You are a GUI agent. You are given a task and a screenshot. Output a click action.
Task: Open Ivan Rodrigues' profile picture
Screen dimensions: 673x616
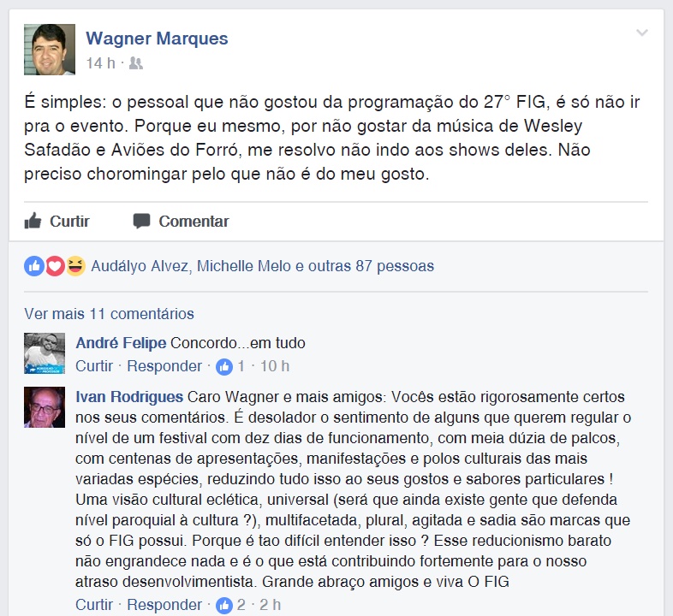click(x=45, y=407)
